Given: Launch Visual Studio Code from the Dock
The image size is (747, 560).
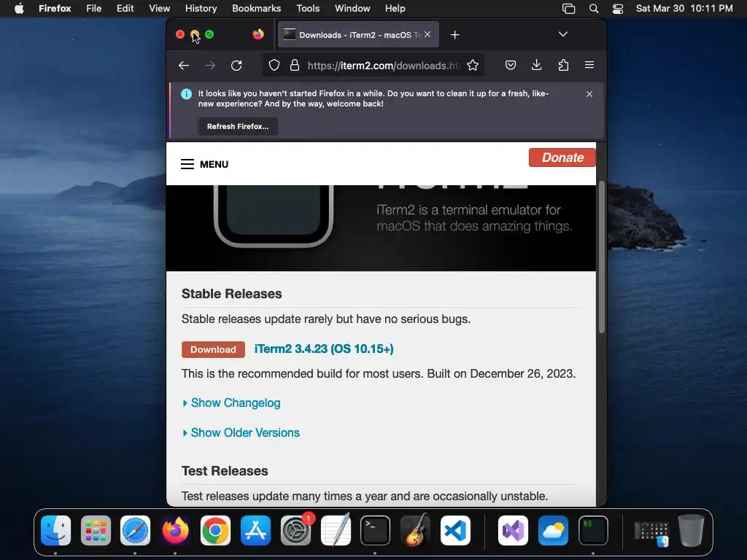Looking at the screenshot, I should tap(455, 531).
